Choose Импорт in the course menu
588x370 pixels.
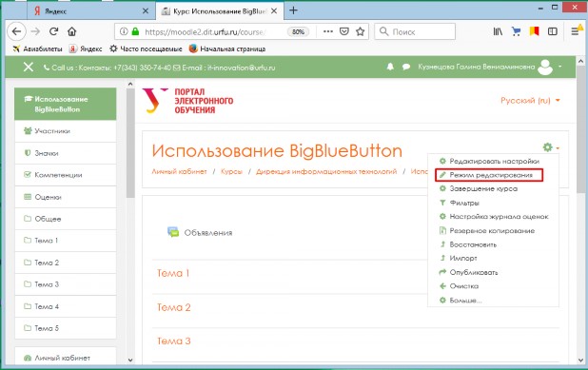(x=463, y=259)
